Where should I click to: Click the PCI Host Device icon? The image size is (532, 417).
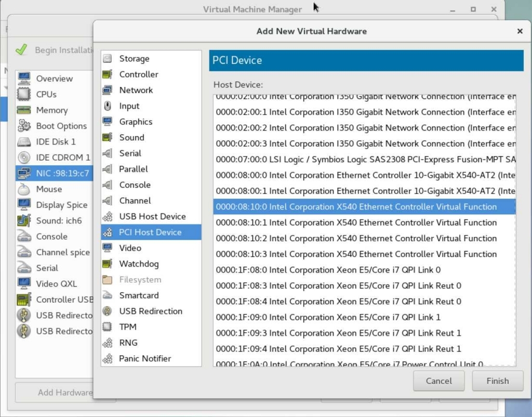pos(108,232)
